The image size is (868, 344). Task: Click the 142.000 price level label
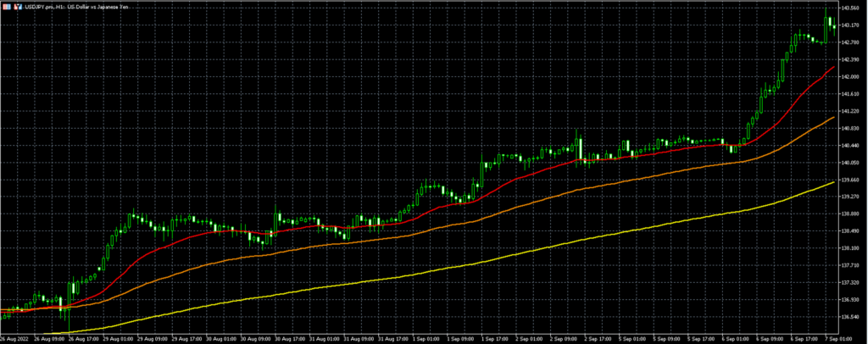pos(852,76)
